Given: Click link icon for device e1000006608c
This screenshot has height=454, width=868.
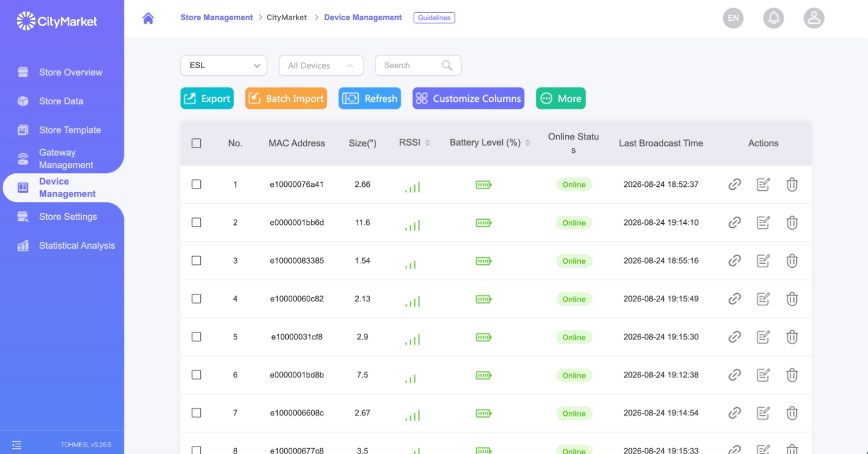Looking at the screenshot, I should 734,413.
